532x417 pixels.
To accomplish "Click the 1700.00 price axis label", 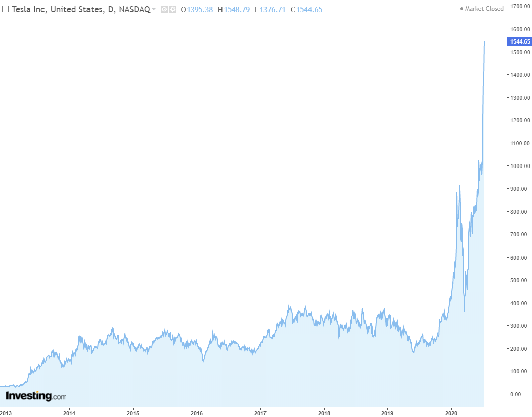I will coord(520,6).
